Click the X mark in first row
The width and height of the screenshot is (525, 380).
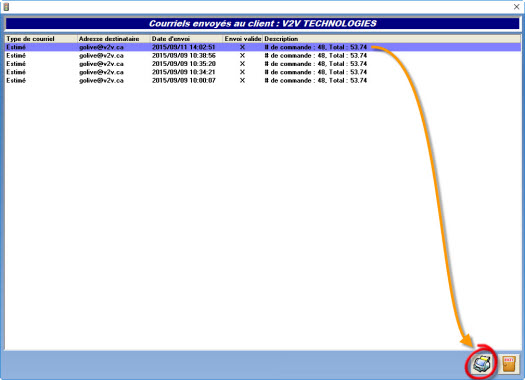pyautogui.click(x=242, y=47)
